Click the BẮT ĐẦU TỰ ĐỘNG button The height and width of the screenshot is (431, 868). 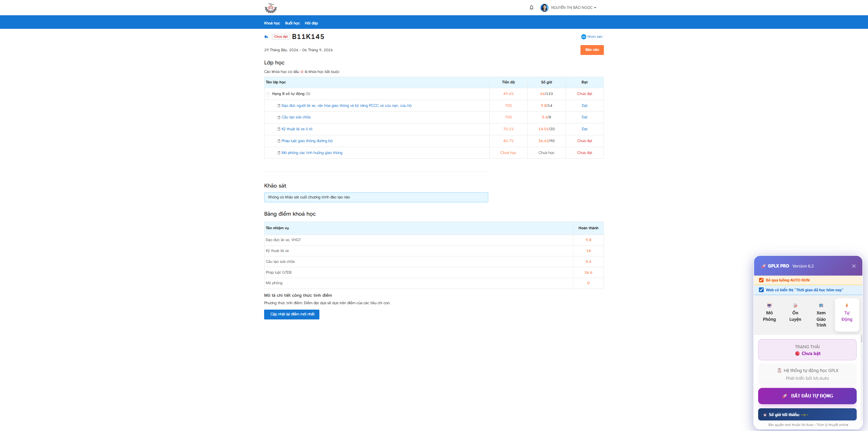(807, 396)
